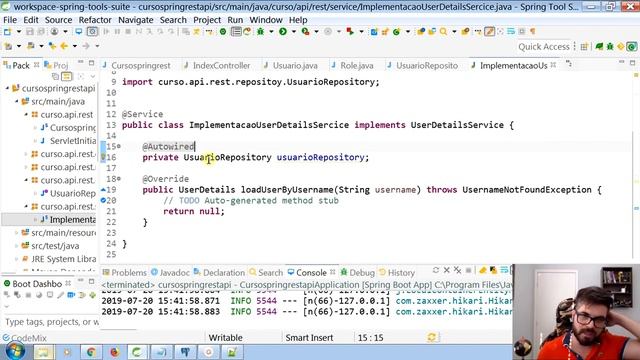Open the Navigate menu
This screenshot has width=640, height=360.
[136, 20]
